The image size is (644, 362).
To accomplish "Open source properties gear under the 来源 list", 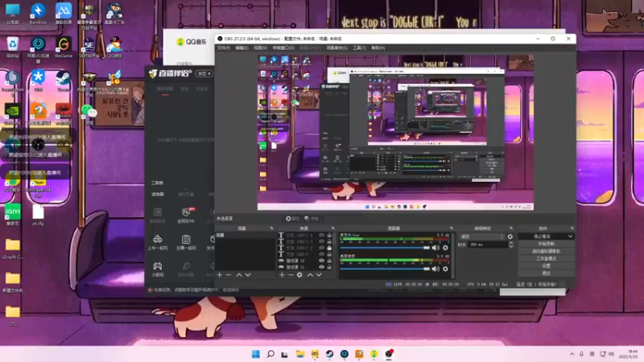I will click(299, 274).
